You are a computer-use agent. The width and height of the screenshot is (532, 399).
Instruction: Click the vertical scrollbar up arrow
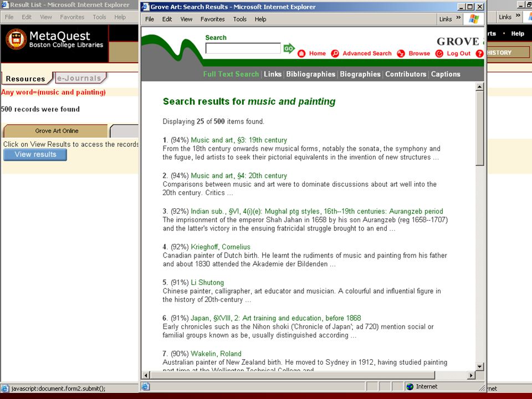pos(479,87)
